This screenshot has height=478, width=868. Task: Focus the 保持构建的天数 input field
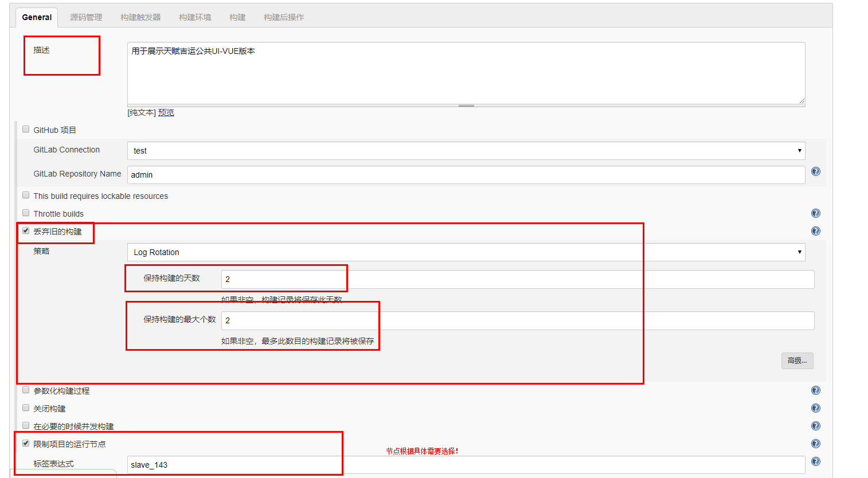[x=518, y=279]
